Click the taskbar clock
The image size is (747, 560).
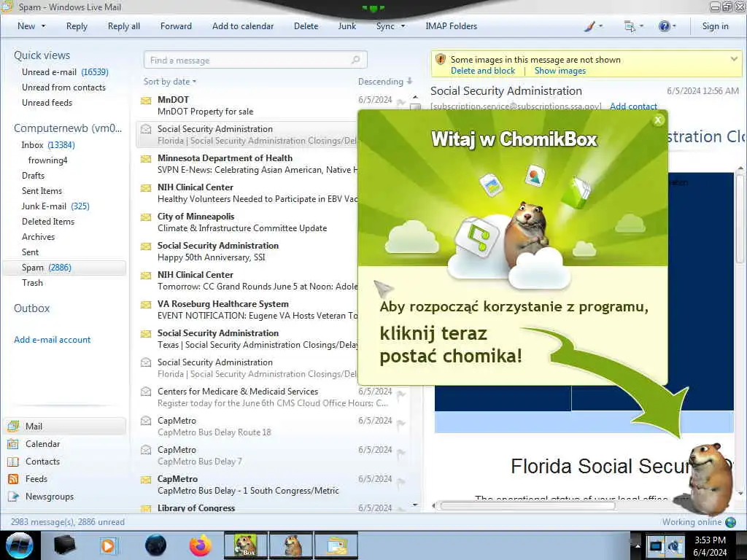(x=710, y=545)
